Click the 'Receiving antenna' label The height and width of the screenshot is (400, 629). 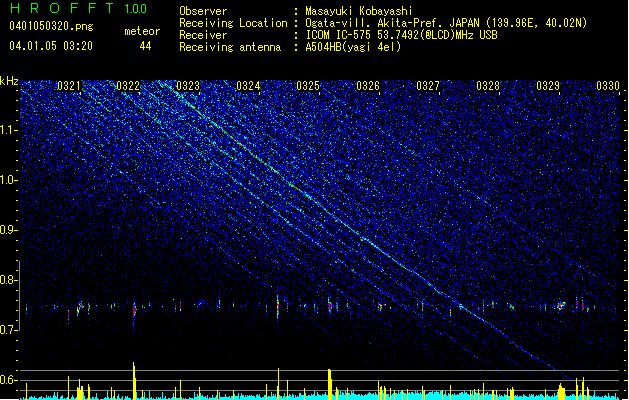point(230,47)
